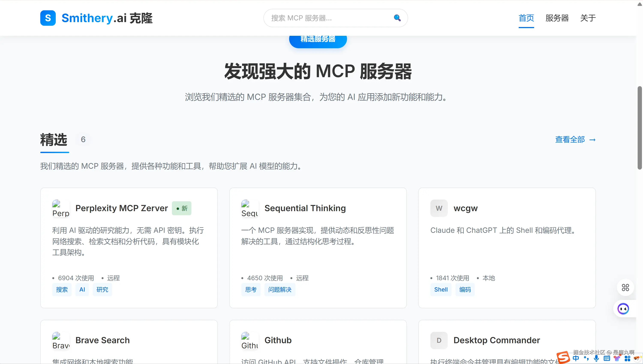The width and height of the screenshot is (643, 364).
Task: Open the wcgw card title
Action: point(466,208)
